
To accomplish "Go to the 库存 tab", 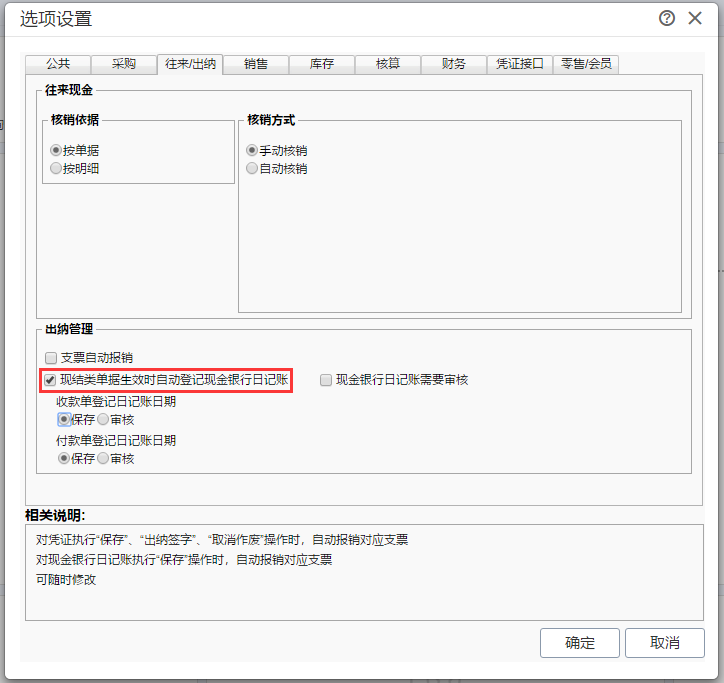I will [x=322, y=64].
